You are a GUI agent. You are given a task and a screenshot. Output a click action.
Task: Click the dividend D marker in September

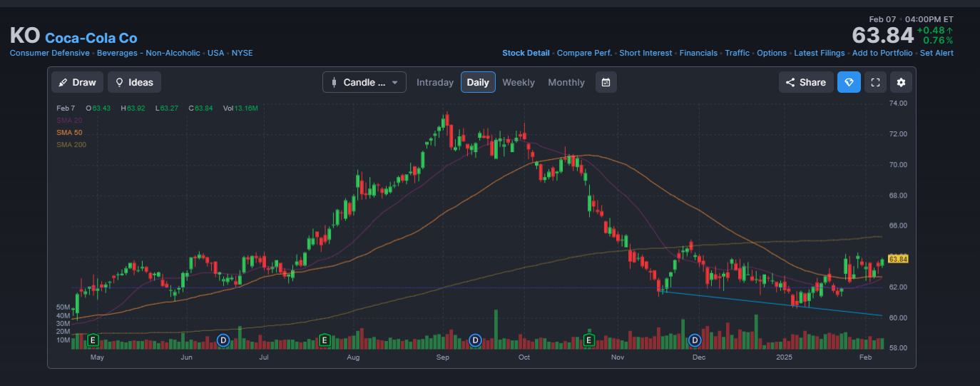coord(476,340)
